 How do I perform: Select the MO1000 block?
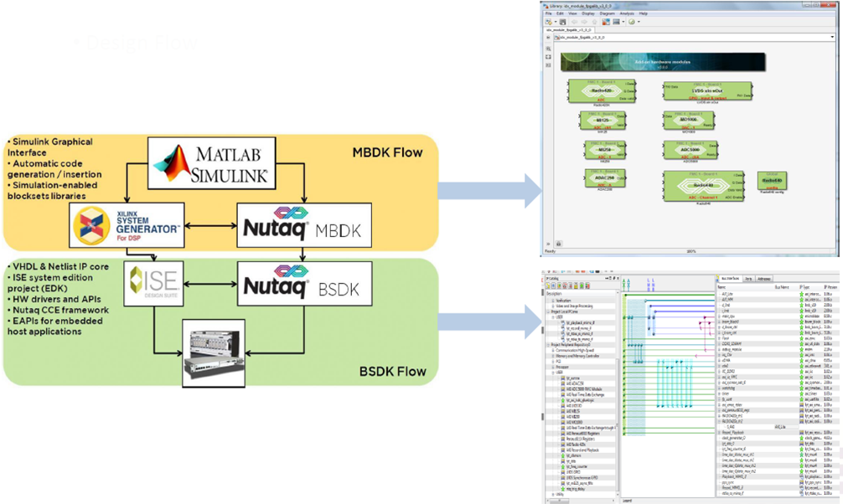pyautogui.click(x=689, y=121)
